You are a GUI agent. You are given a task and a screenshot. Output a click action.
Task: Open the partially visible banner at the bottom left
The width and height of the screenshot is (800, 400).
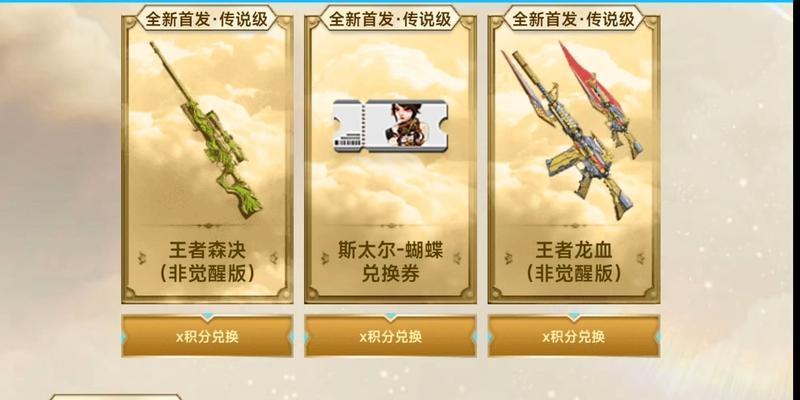click(x=115, y=396)
